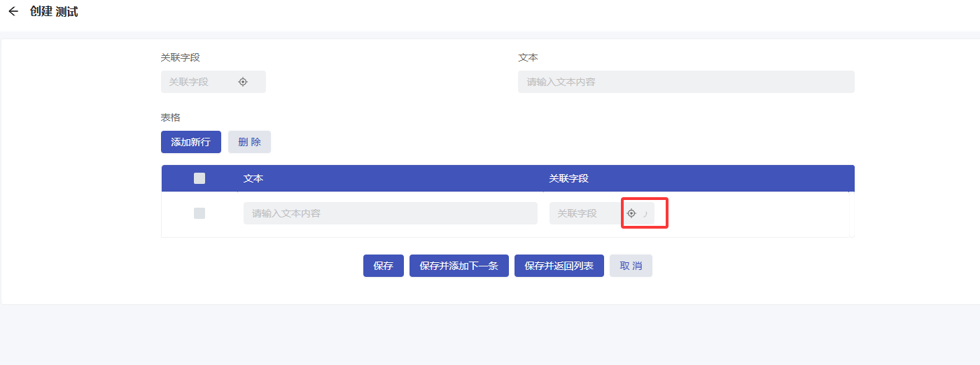Click the 创建 测试 page title

tap(54, 12)
